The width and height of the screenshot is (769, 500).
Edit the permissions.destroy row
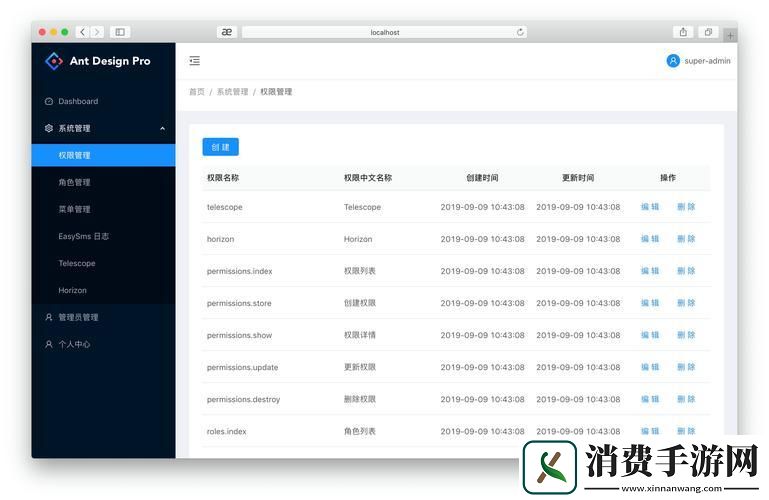pos(650,400)
